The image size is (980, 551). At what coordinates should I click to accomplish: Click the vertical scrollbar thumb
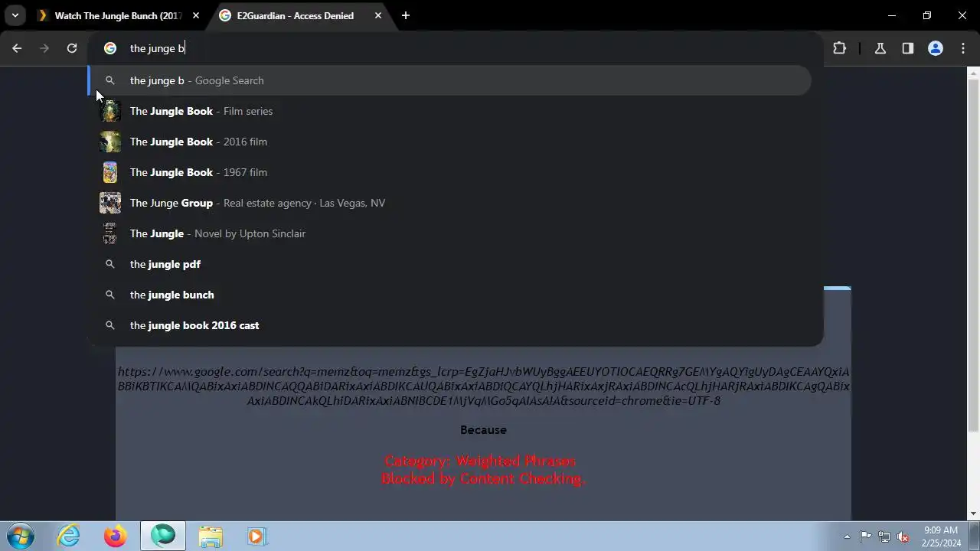[973, 255]
